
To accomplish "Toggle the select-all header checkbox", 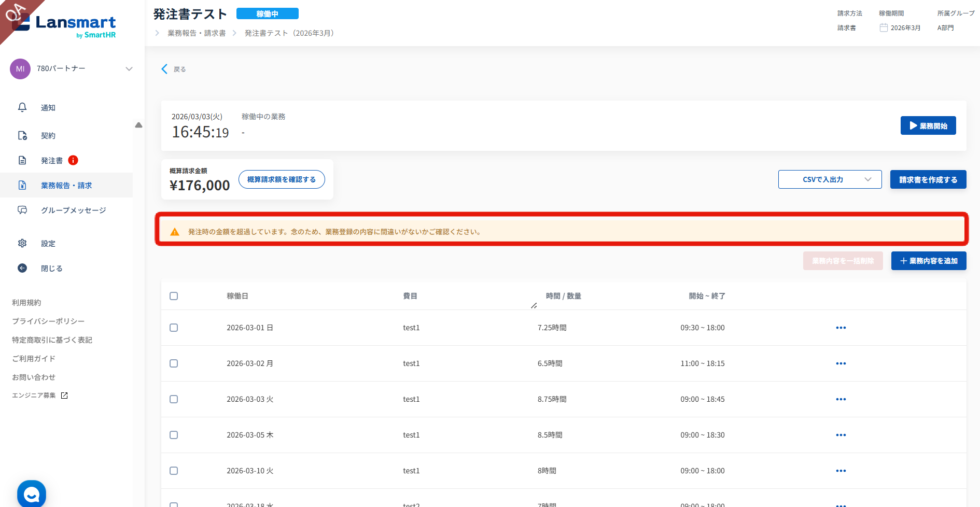I will (174, 296).
